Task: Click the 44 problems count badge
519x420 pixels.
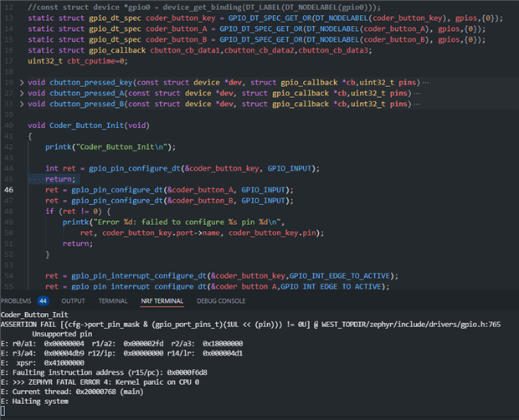Action: 43,301
